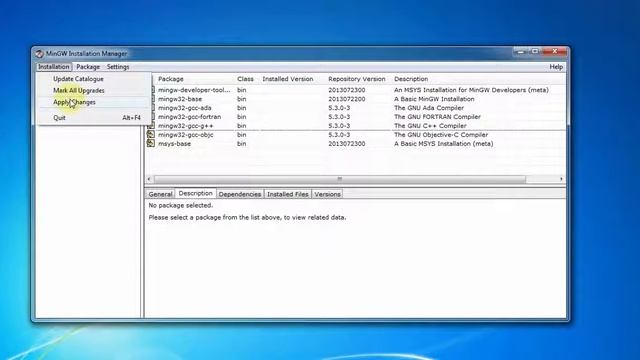640x360 pixels.
Task: Click the package list horizontal scrollbar thumb
Action: tap(340, 179)
